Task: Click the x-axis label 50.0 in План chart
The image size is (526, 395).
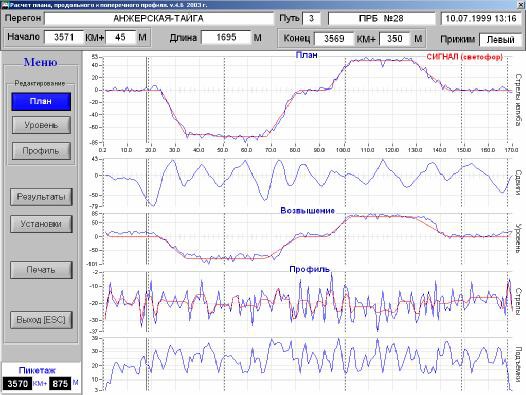Action: click(223, 150)
